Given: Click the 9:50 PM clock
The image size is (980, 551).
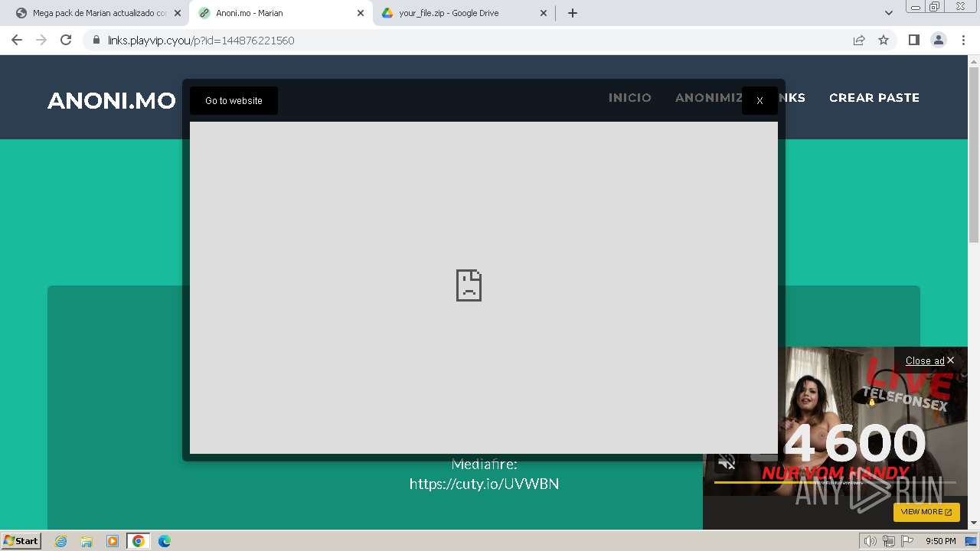Looking at the screenshot, I should click(940, 541).
